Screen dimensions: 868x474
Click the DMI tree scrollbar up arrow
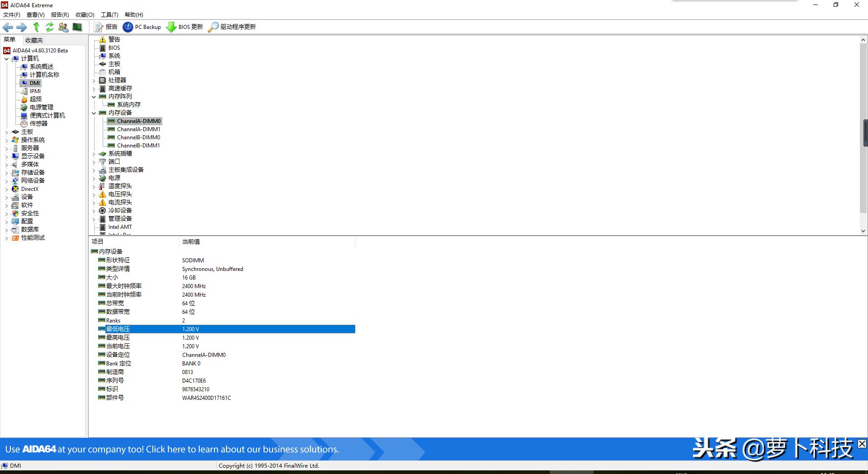[863, 40]
